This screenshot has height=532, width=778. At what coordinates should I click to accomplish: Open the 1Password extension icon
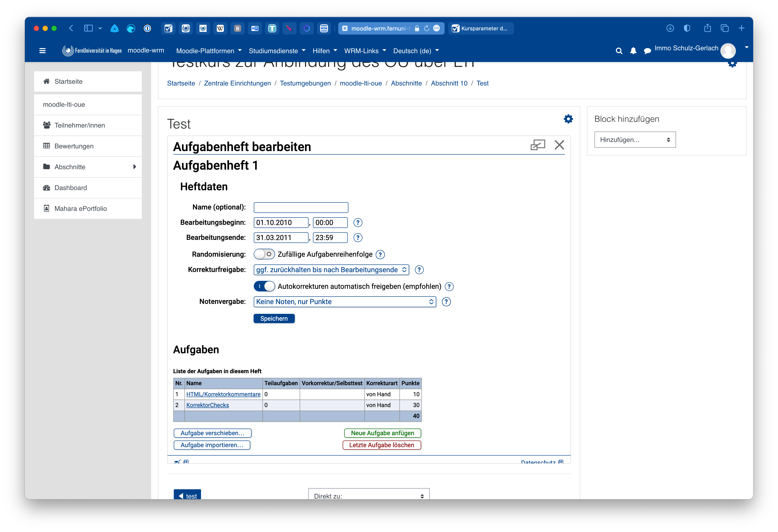[x=147, y=28]
